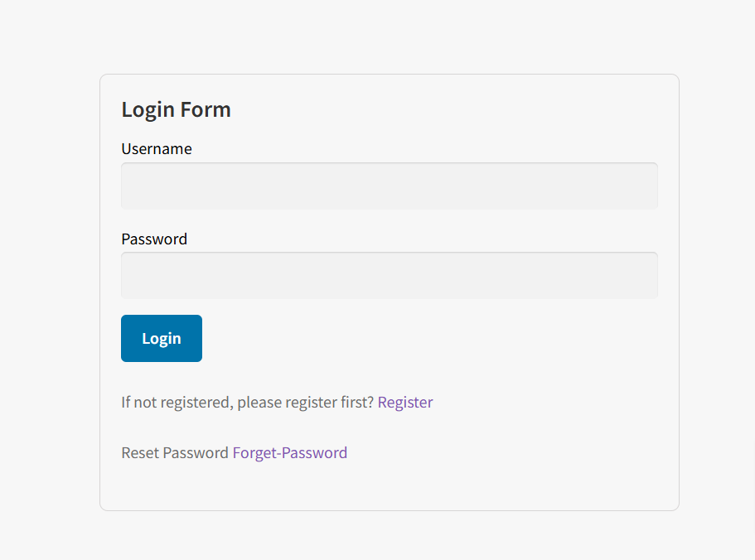Activate the field below the Username label

pos(390,186)
